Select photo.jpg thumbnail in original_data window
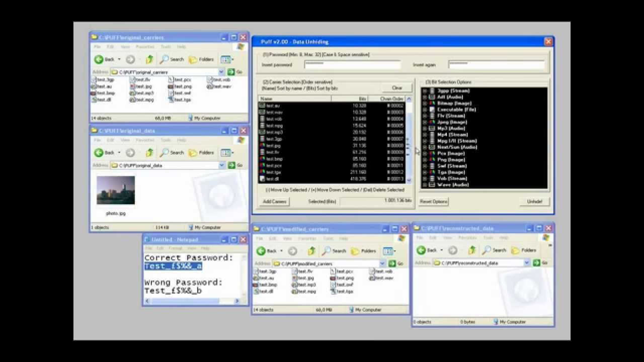Viewport: 644px width, 362px height. coord(116,190)
